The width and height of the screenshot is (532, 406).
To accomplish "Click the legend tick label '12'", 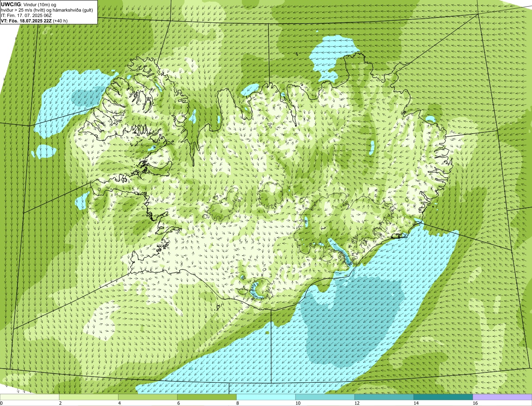I will (356, 403).
